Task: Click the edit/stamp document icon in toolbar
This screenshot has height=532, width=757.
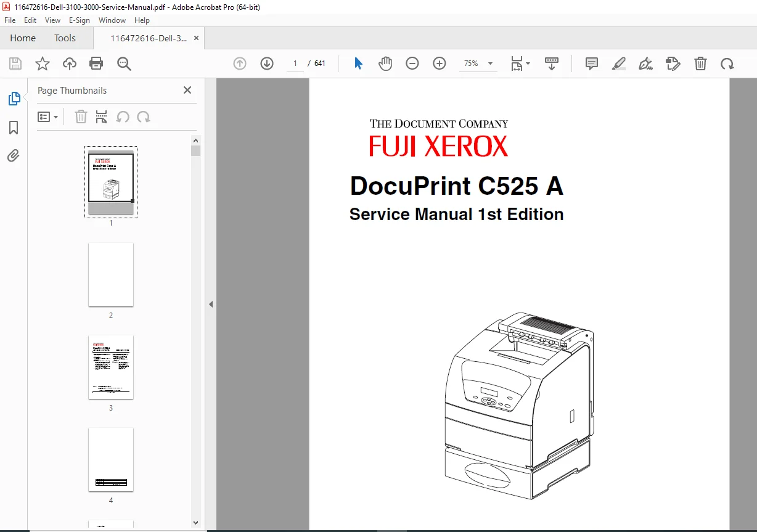Action: click(x=673, y=63)
